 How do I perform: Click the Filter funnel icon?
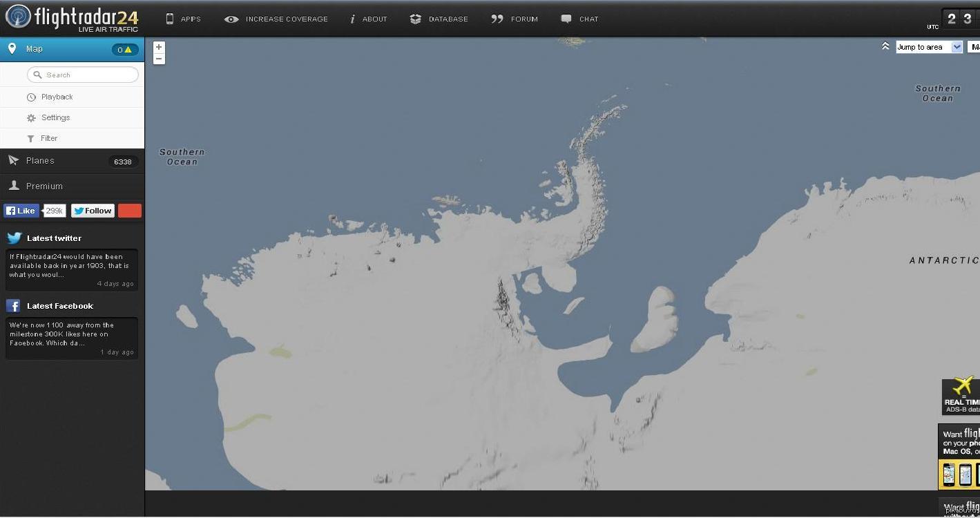pos(31,139)
